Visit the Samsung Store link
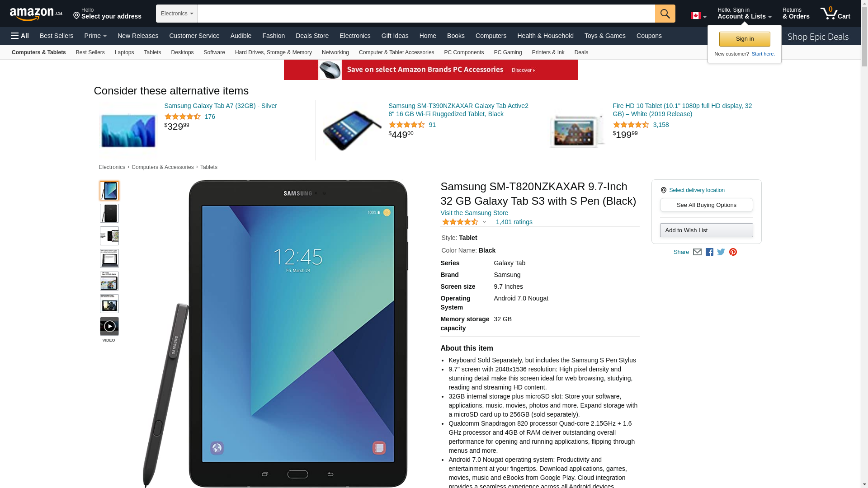 point(474,213)
